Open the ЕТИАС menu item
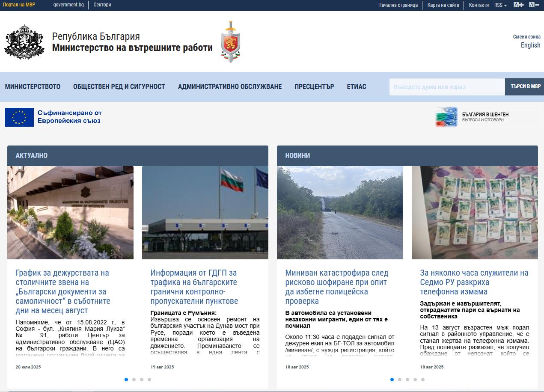The image size is (544, 392). (357, 87)
